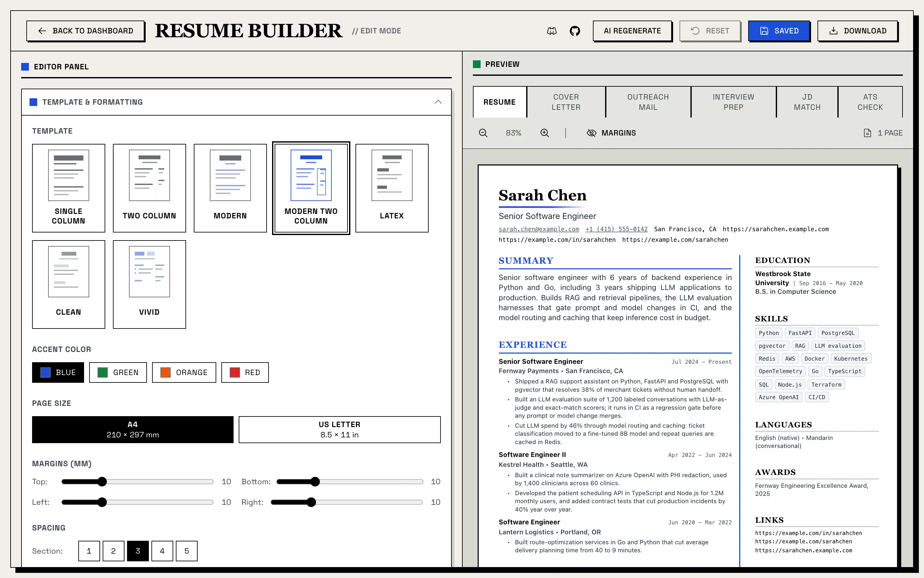Screen dimensions: 924x578
Task: Set section spacing to 2
Action: pos(113,551)
